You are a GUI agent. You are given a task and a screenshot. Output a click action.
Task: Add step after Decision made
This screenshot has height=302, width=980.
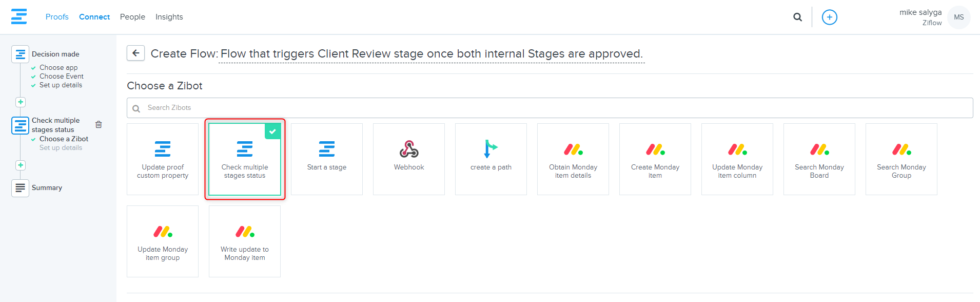click(x=21, y=102)
